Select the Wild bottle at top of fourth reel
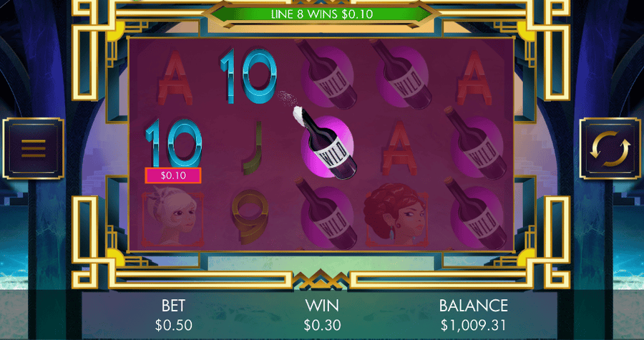 401,75
